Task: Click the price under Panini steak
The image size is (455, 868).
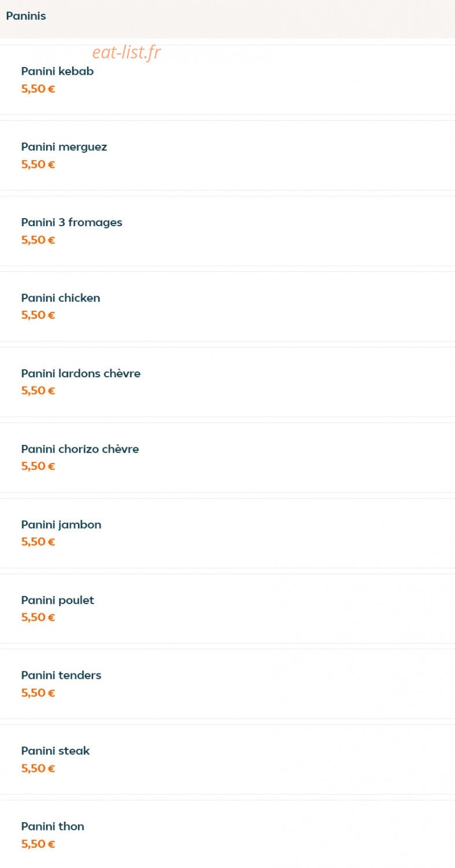Action: 38,768
